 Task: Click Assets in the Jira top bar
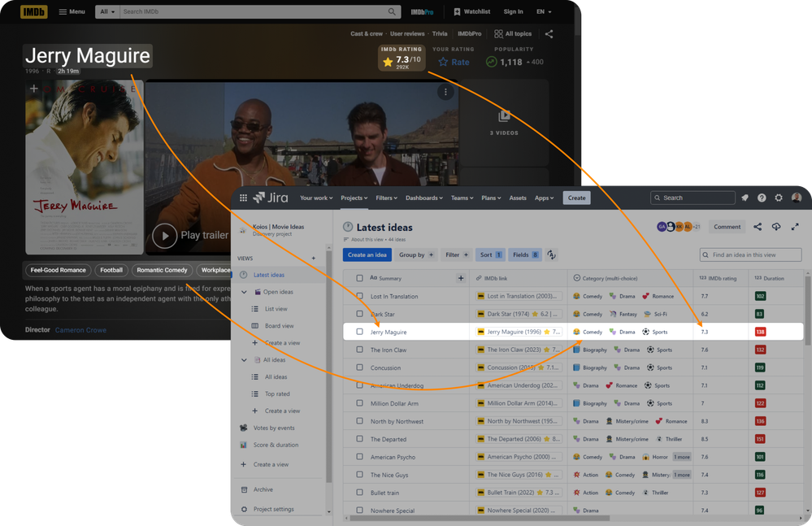(517, 198)
